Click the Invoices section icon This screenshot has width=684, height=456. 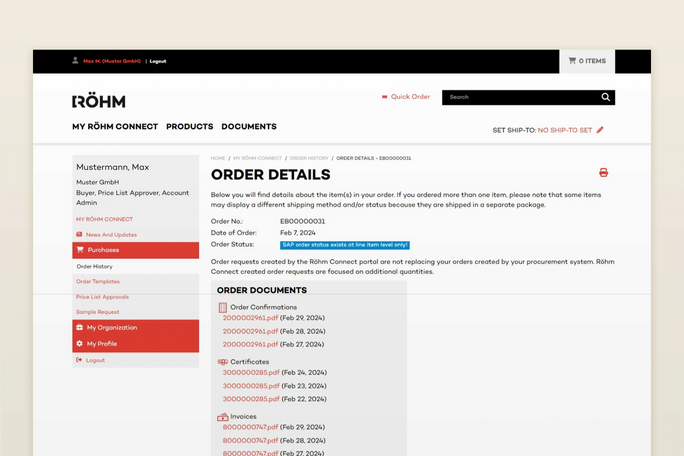222,417
